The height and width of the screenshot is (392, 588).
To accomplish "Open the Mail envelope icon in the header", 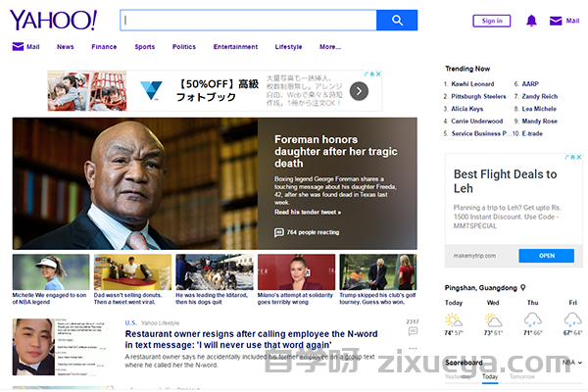I will [x=556, y=21].
